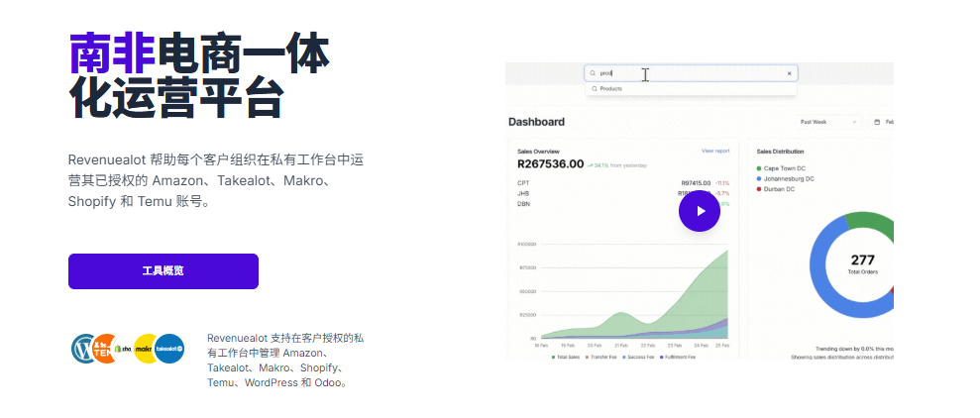Click the magnifier icon in search box
Screen dimensions: 980x418
pos(594,73)
